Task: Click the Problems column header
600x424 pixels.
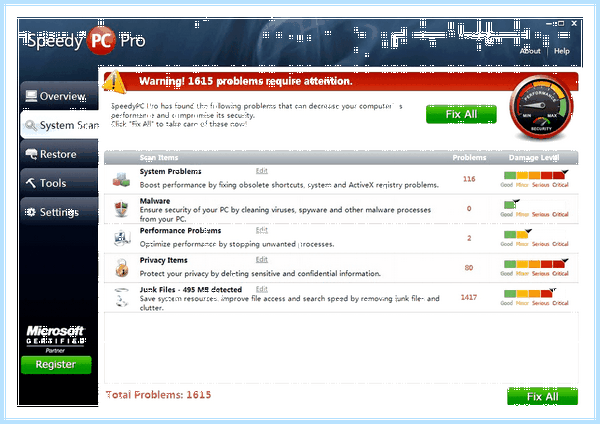Action: tap(469, 158)
